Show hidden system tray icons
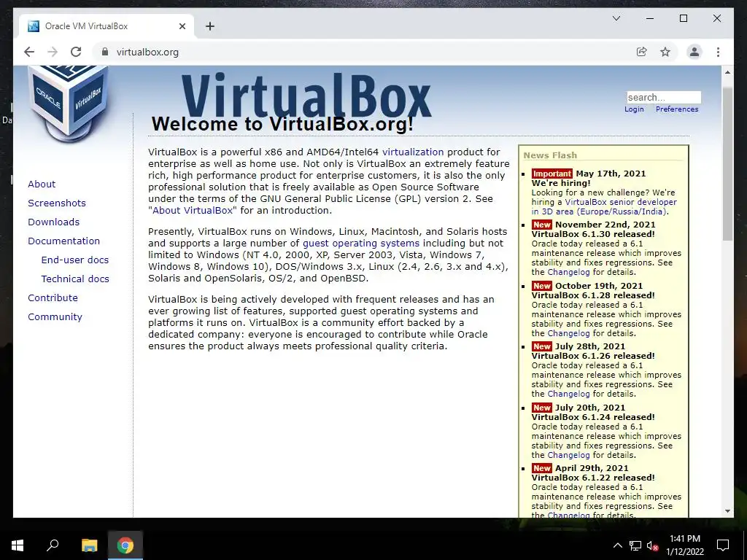 click(x=617, y=545)
